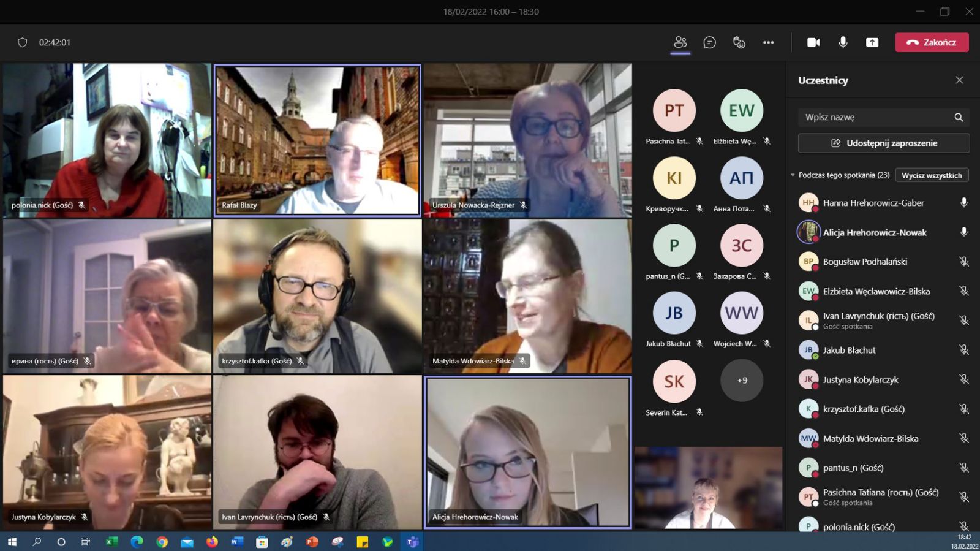The width and height of the screenshot is (980, 551).
Task: Open the more actions ellipsis menu
Action: point(768,42)
